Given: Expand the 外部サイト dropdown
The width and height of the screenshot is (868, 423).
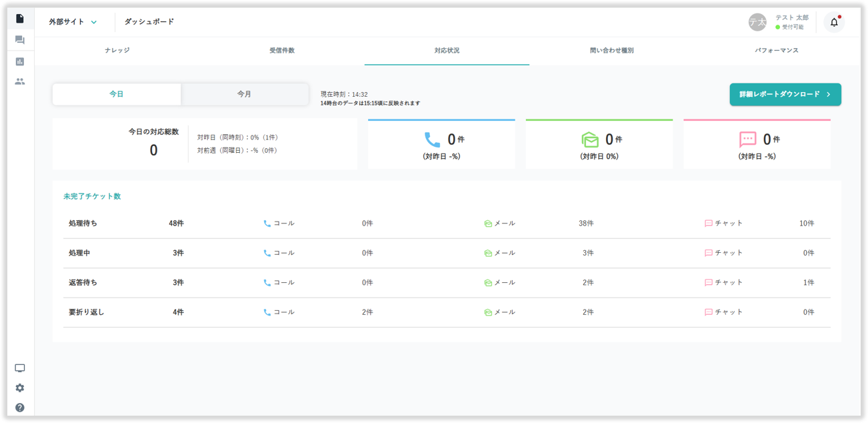Looking at the screenshot, I should coord(73,21).
